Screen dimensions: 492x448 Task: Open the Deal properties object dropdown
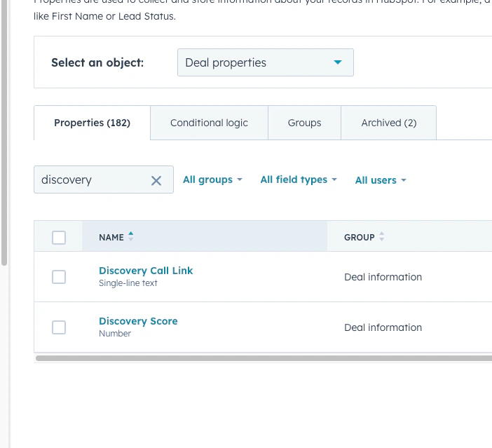pos(266,62)
